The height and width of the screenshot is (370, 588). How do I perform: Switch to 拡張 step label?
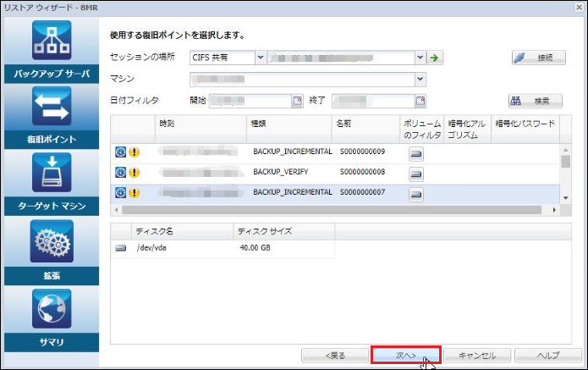(x=52, y=276)
